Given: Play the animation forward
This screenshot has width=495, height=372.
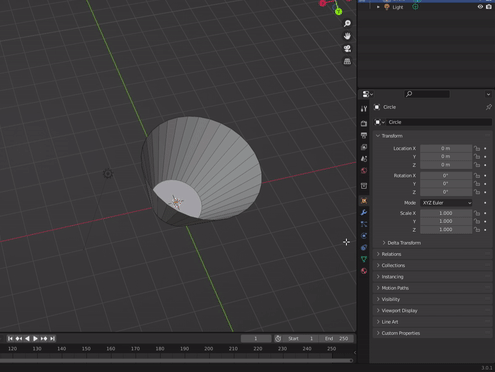Looking at the screenshot, I should tap(35, 338).
